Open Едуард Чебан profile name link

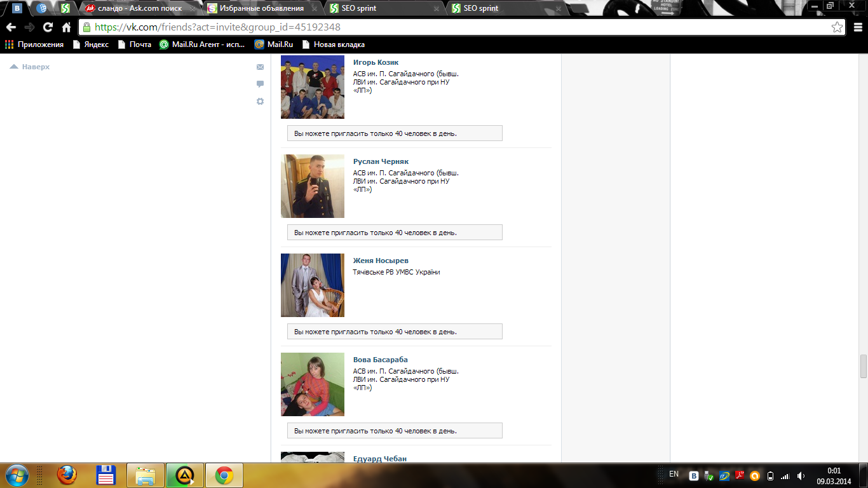click(380, 458)
